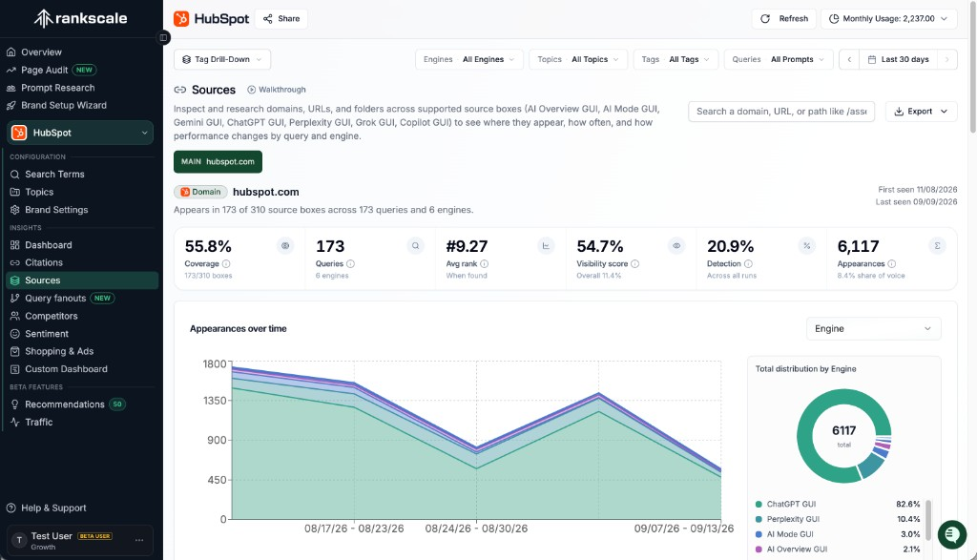Click the Refresh button
Image resolution: width=977 pixels, height=560 pixels.
click(x=784, y=19)
